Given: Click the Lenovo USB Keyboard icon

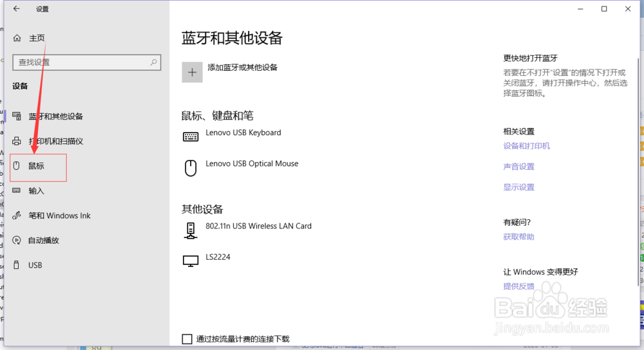Looking at the screenshot, I should (x=191, y=136).
